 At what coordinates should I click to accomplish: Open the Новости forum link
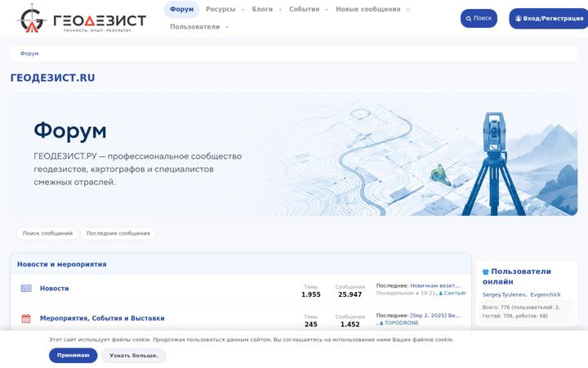tap(55, 289)
